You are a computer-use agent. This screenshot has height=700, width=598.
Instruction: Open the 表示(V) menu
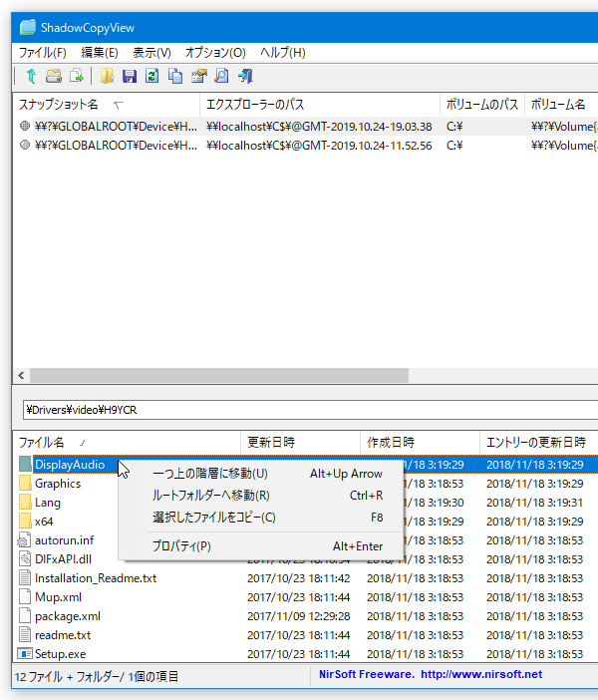pyautogui.click(x=151, y=53)
